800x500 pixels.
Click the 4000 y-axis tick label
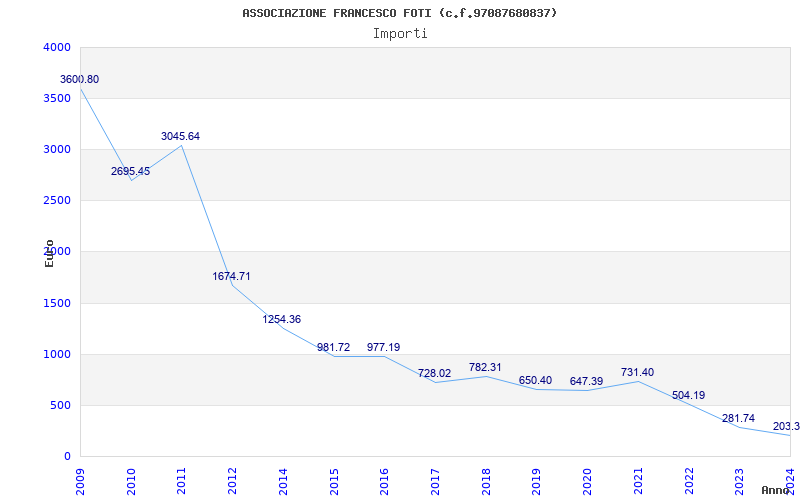pyautogui.click(x=57, y=47)
